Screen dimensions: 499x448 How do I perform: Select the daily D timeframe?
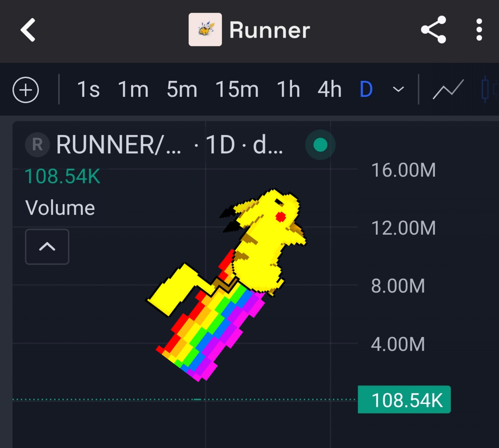click(366, 90)
